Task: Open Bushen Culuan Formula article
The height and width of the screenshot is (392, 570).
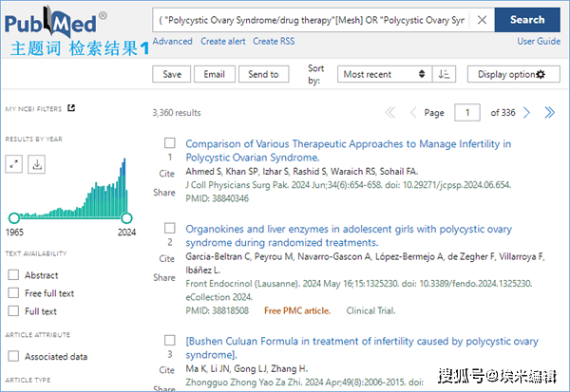Action: [x=362, y=348]
